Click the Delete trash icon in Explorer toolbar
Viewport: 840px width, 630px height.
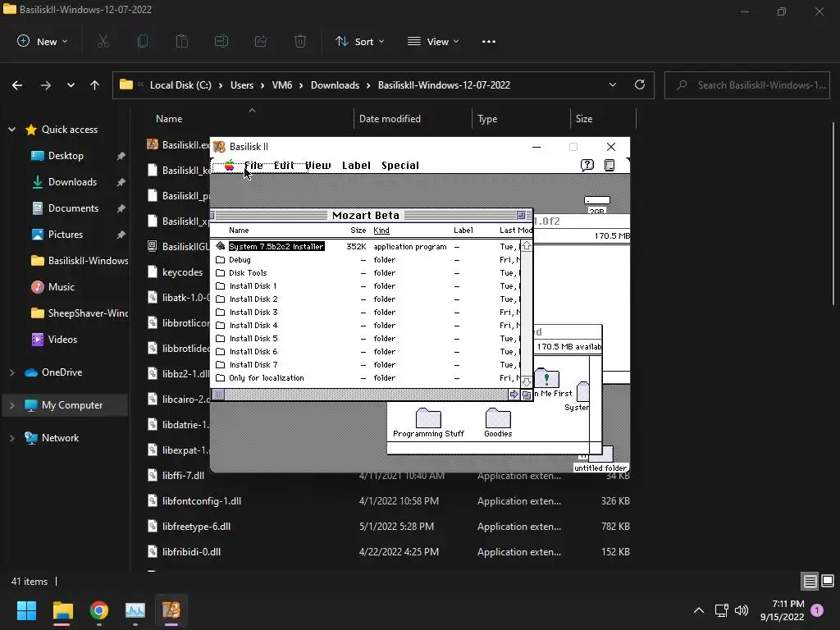click(300, 41)
